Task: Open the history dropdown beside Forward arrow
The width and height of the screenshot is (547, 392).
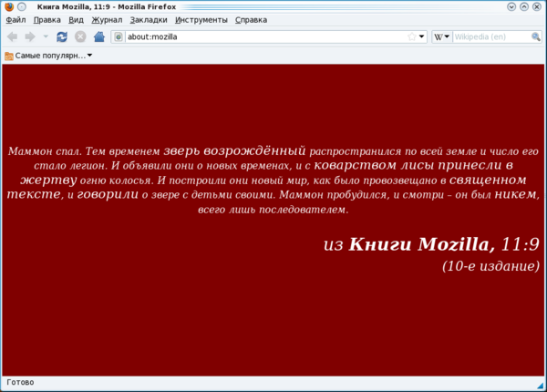Action: pos(46,37)
